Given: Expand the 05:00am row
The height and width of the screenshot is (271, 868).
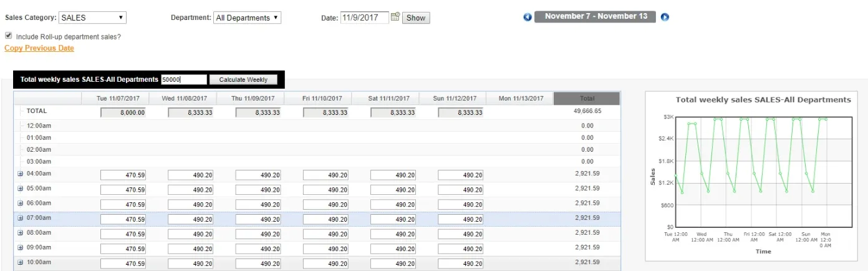Looking at the screenshot, I should tap(21, 188).
